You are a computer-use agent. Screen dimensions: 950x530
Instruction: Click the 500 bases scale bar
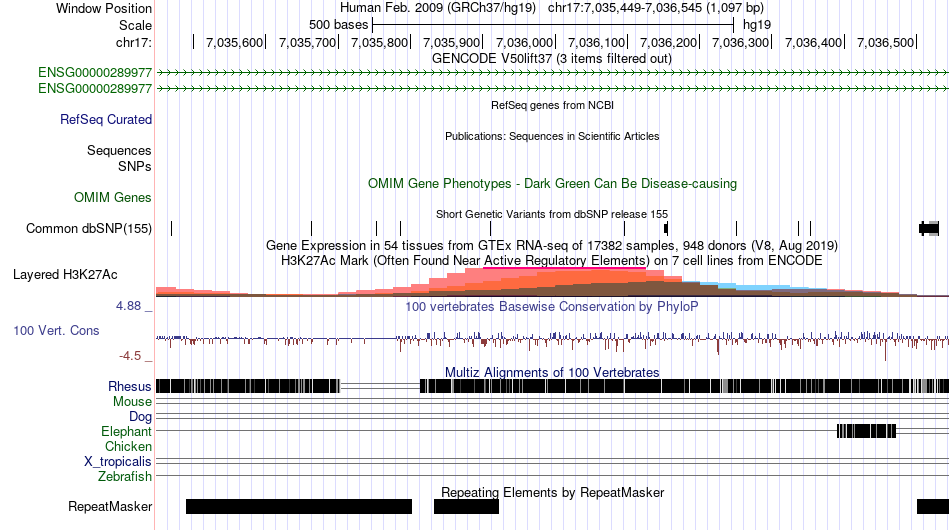coord(553,25)
